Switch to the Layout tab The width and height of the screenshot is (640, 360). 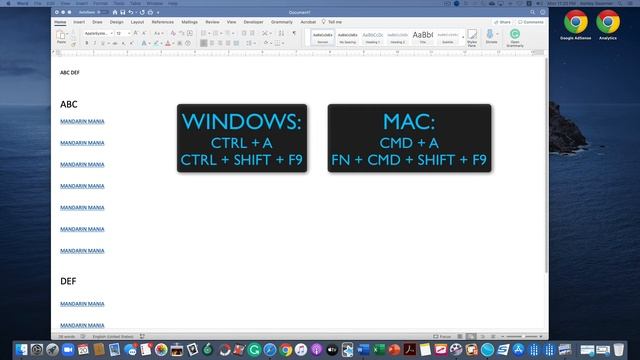point(137,22)
